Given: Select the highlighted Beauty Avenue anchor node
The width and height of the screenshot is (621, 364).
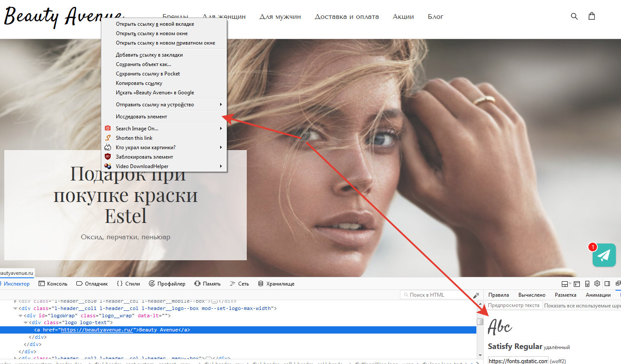Looking at the screenshot, I should (238, 330).
